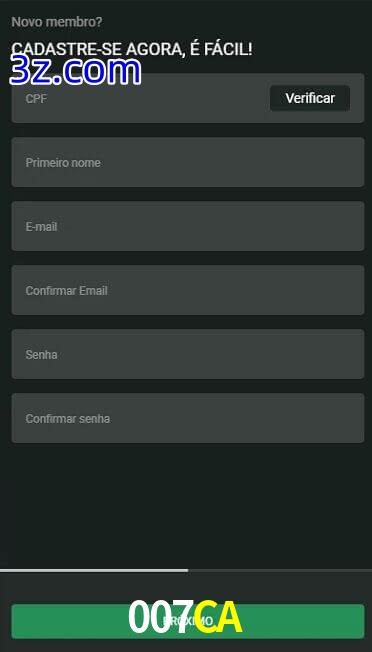372x652 pixels.
Task: Select the Confirmar senha field
Action: point(188,418)
